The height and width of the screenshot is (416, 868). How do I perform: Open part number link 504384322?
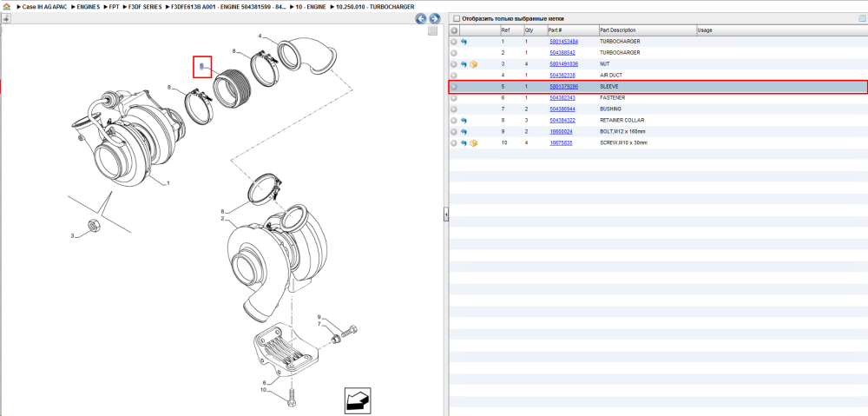[x=562, y=120]
